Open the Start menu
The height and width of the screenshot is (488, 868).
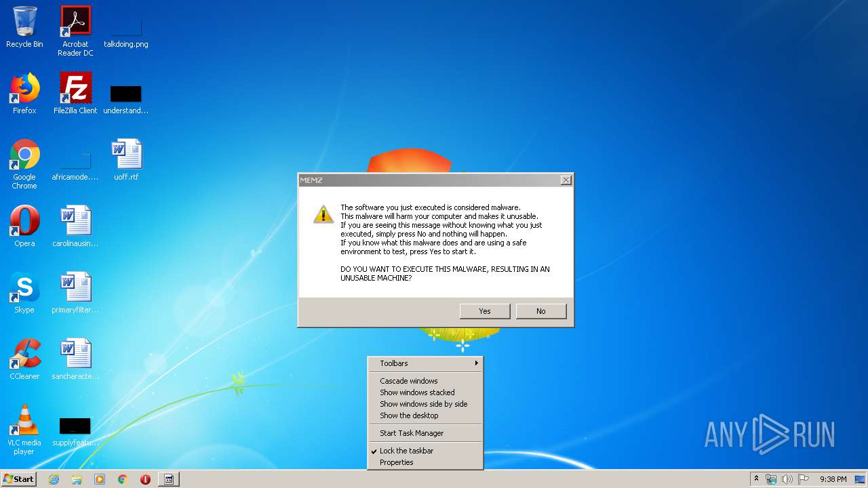tap(19, 479)
